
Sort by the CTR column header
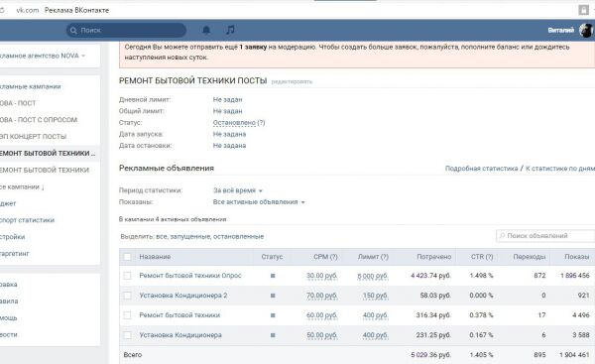point(482,257)
